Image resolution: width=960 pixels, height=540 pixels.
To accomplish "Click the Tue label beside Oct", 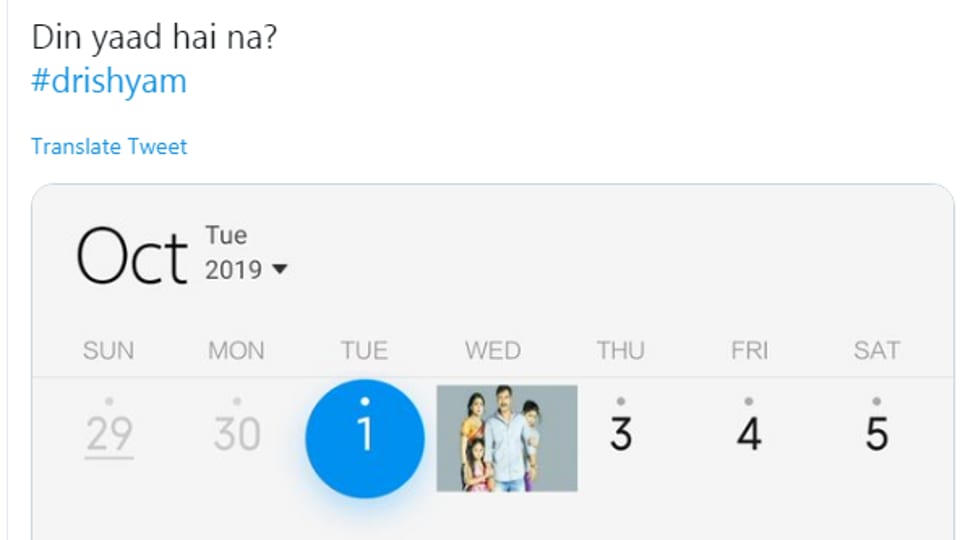I will point(226,235).
